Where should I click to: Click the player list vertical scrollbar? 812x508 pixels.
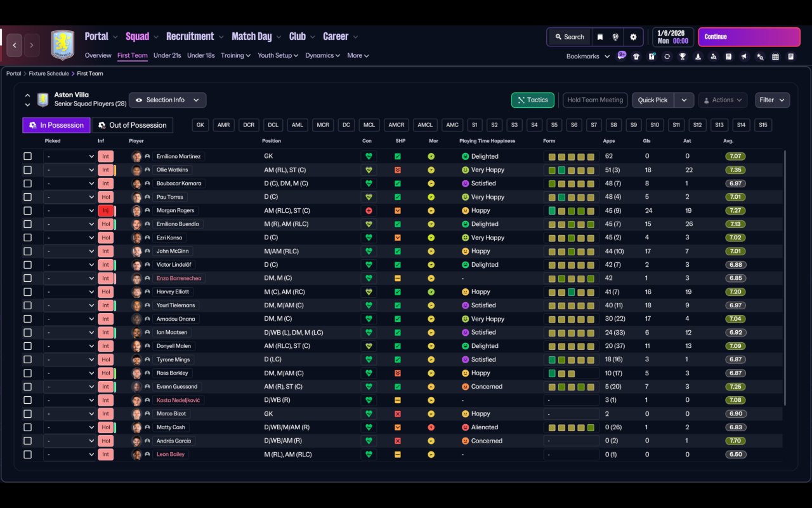click(785, 277)
